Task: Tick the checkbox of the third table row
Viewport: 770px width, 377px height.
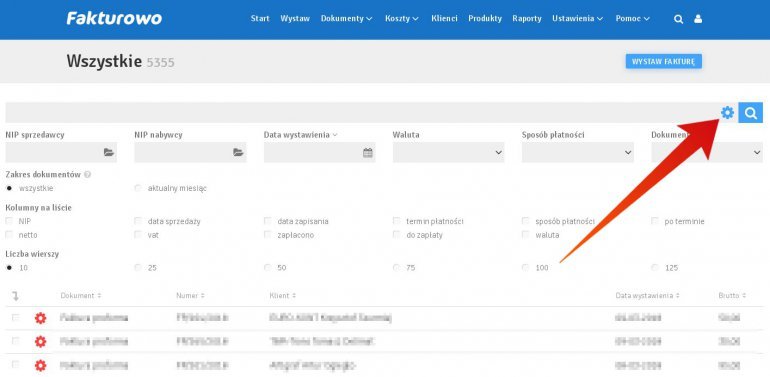Action: (x=15, y=365)
